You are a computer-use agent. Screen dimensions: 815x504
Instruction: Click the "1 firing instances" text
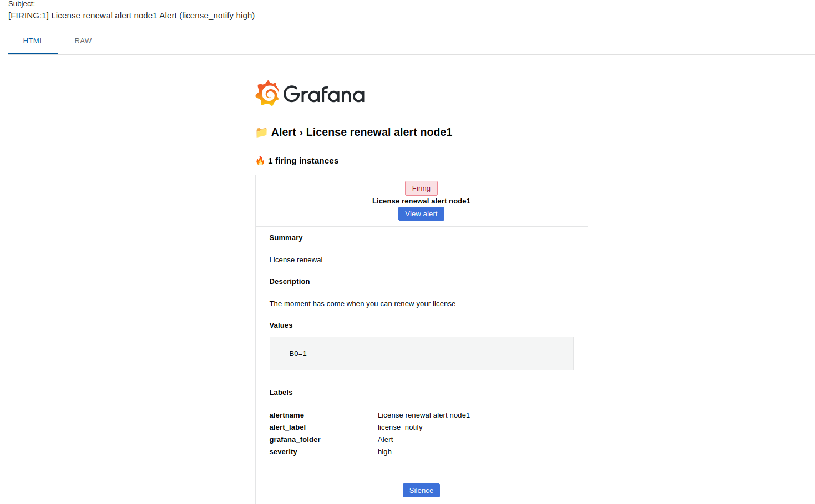click(x=303, y=161)
